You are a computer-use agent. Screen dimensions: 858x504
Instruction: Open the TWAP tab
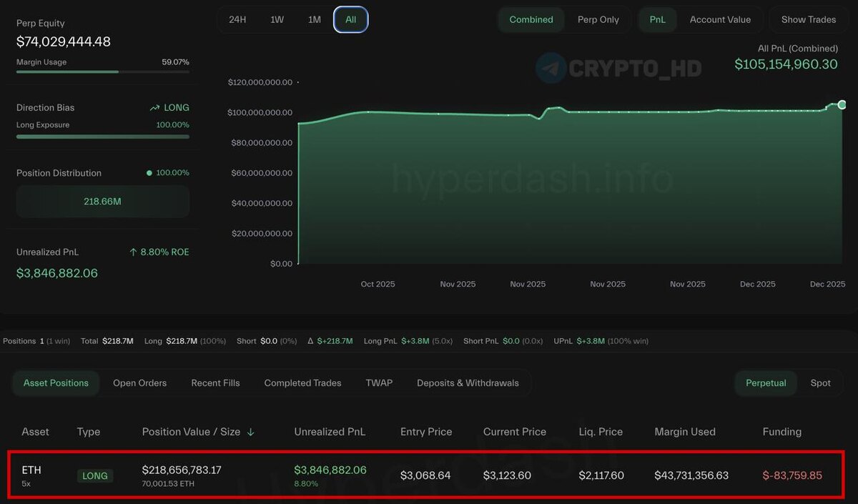click(379, 383)
